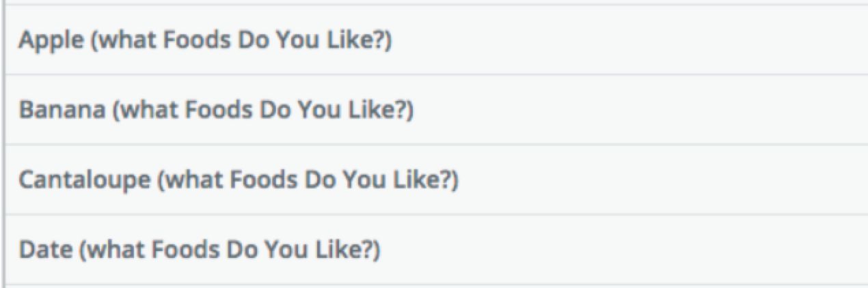
Task: Select the Apple list row
Action: pos(436,40)
